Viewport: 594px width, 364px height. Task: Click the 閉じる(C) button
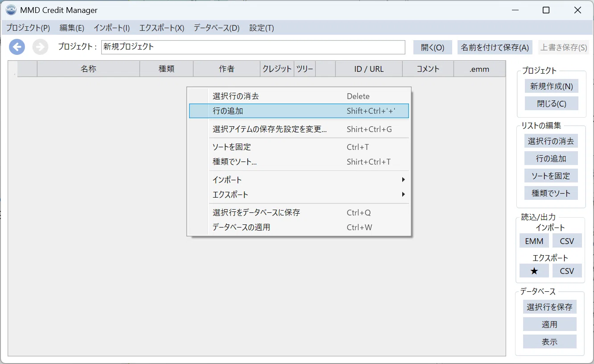tap(552, 103)
